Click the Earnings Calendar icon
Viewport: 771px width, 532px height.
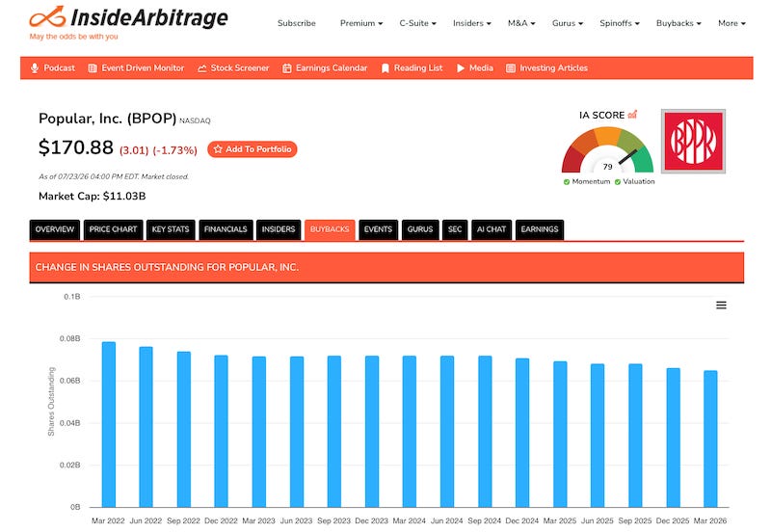[286, 67]
